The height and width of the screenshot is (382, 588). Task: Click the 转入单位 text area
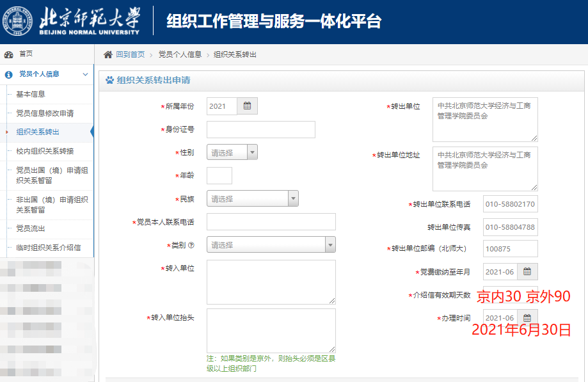(271, 282)
